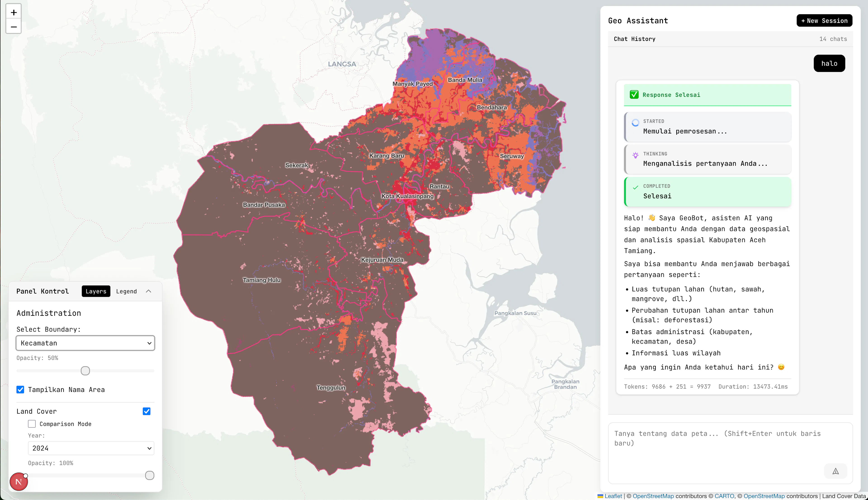868x500 pixels.
Task: Click the red N avatar badge
Action: (x=19, y=481)
